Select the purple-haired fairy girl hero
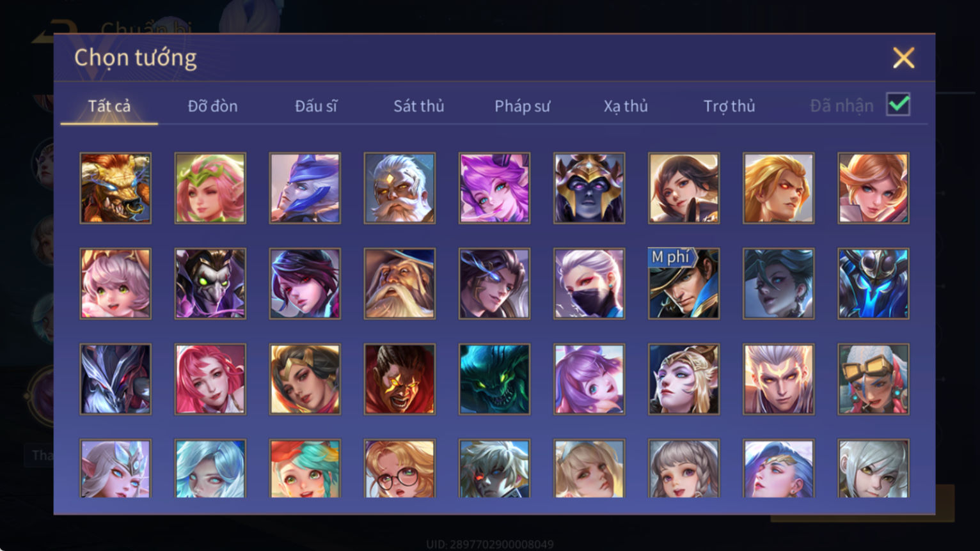 [494, 188]
